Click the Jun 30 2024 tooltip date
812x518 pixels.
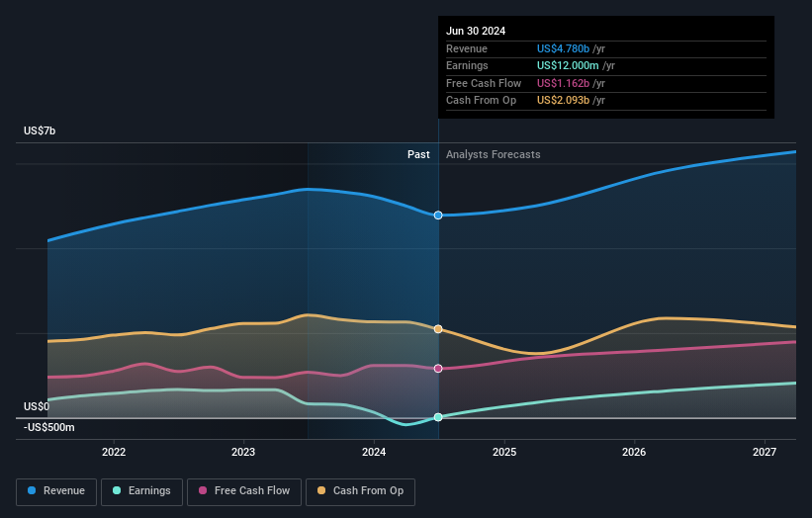[476, 31]
